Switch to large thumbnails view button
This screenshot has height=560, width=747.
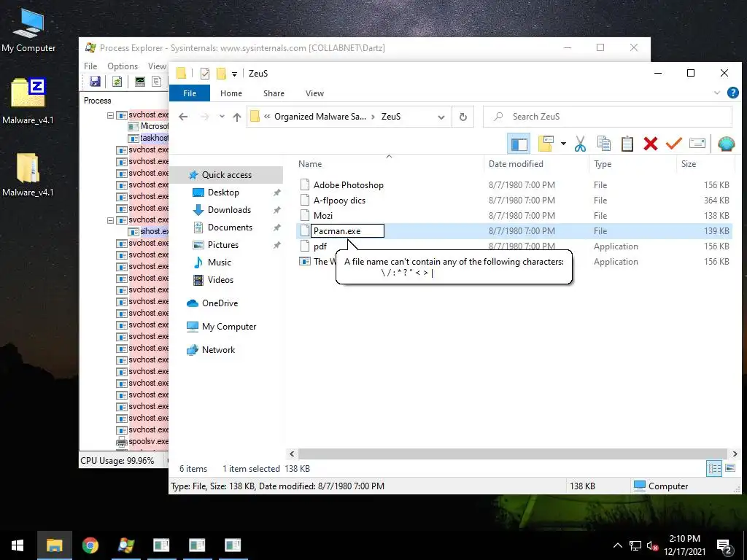click(729, 469)
